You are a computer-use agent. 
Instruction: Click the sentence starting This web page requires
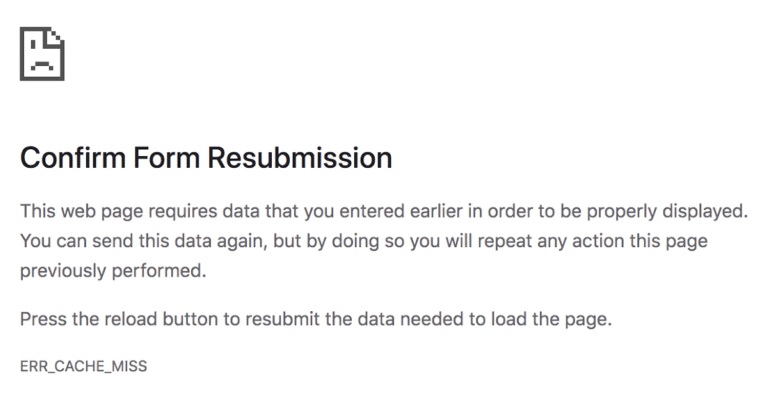pyautogui.click(x=384, y=212)
